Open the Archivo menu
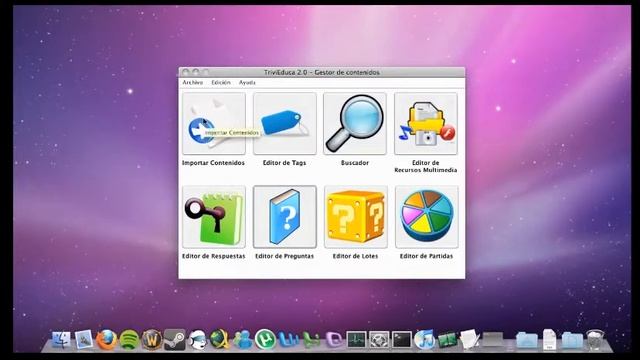640x360 pixels. pos(193,82)
